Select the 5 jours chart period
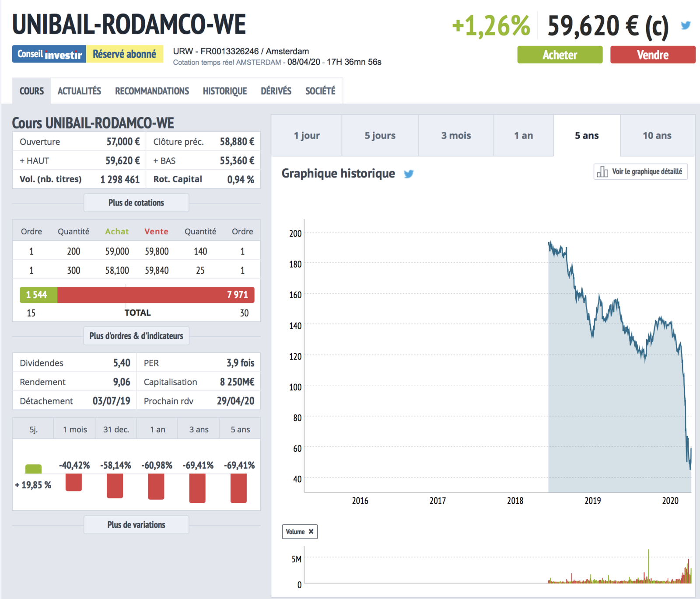This screenshot has width=700, height=599. 380,136
